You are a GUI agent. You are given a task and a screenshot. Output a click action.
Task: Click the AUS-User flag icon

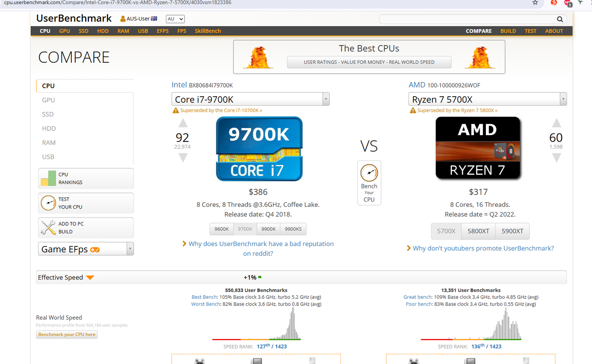(x=153, y=18)
